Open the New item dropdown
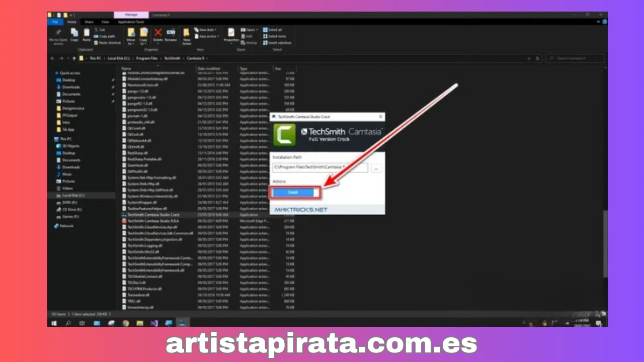The height and width of the screenshot is (362, 644). [206, 30]
